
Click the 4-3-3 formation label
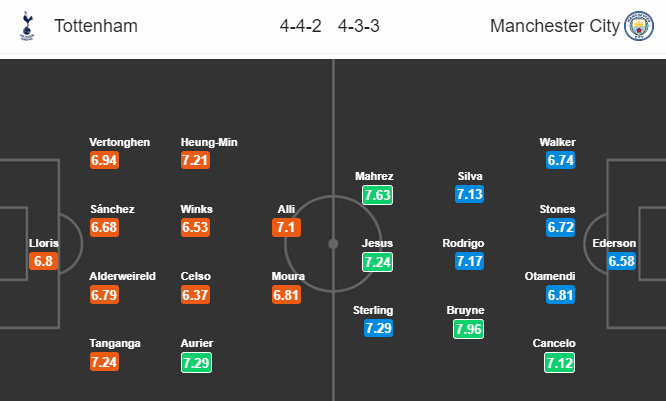click(358, 26)
